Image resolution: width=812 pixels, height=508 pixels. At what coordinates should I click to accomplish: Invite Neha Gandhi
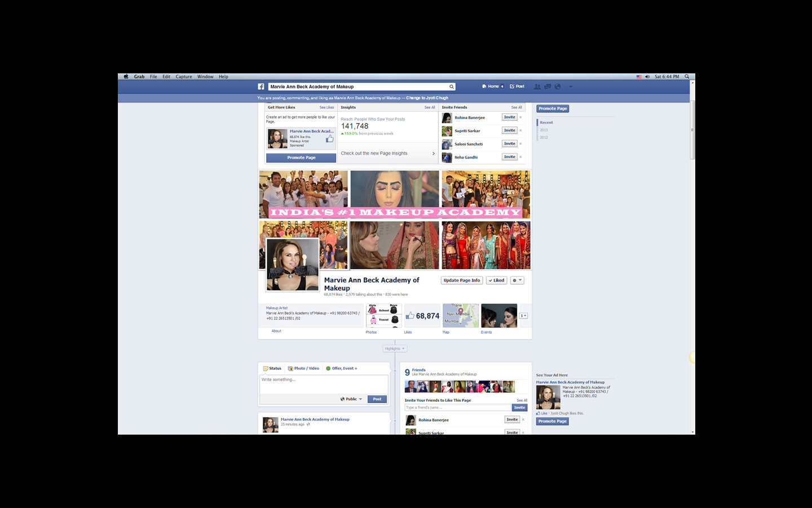[x=510, y=157]
